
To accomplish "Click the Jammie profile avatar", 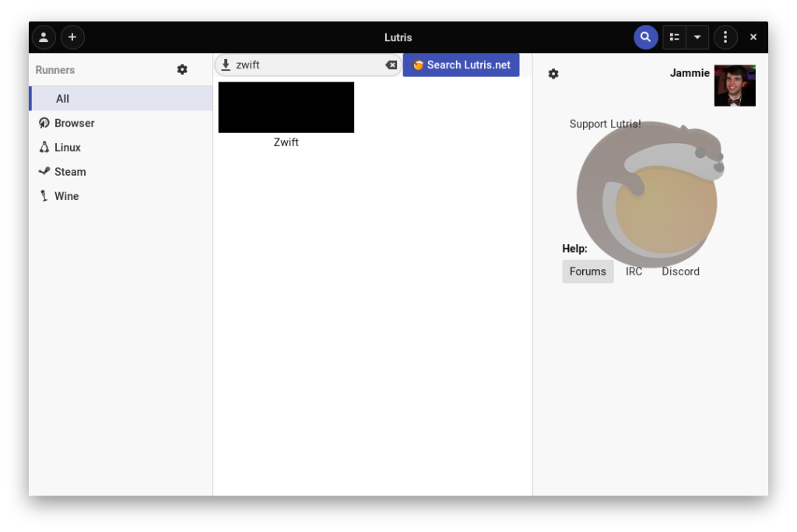I will pyautogui.click(x=734, y=86).
